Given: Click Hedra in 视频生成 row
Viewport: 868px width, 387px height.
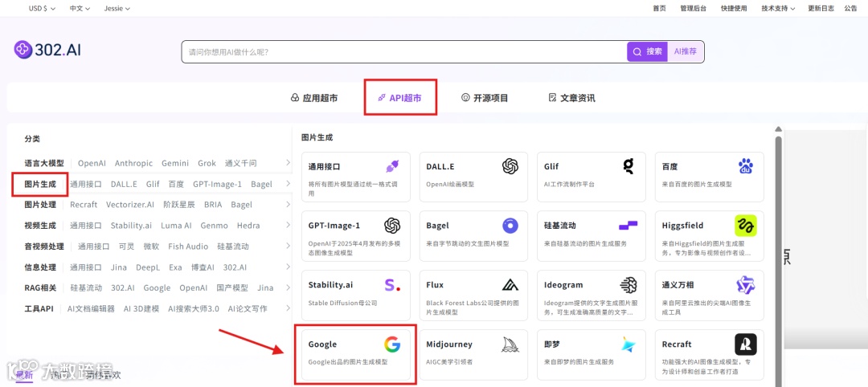Looking at the screenshot, I should (248, 226).
